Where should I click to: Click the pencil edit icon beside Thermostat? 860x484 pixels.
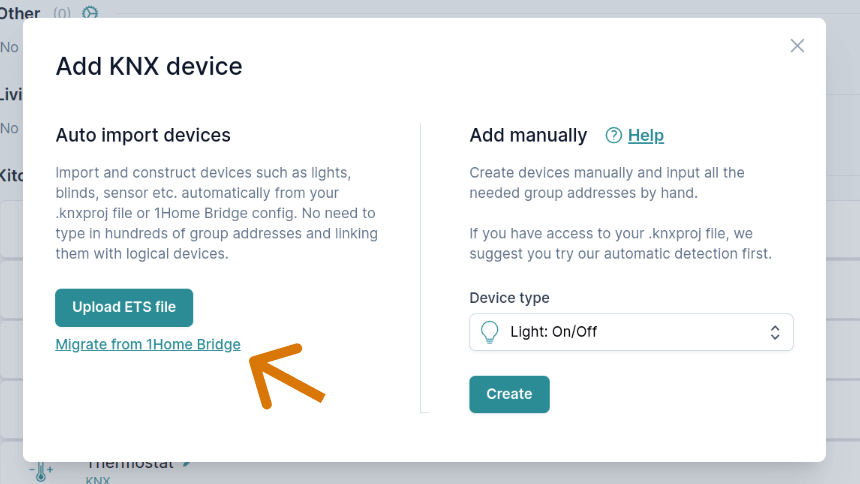point(186,464)
